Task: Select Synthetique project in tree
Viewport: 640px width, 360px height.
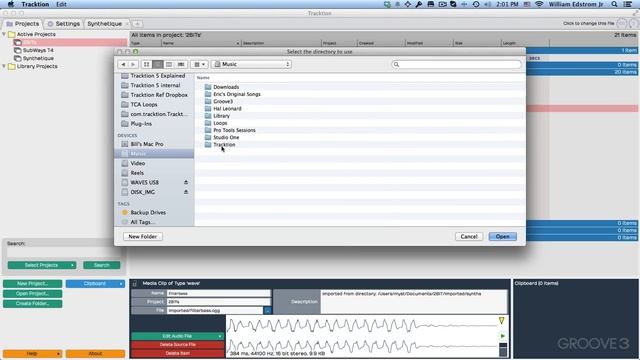Action: point(38,58)
